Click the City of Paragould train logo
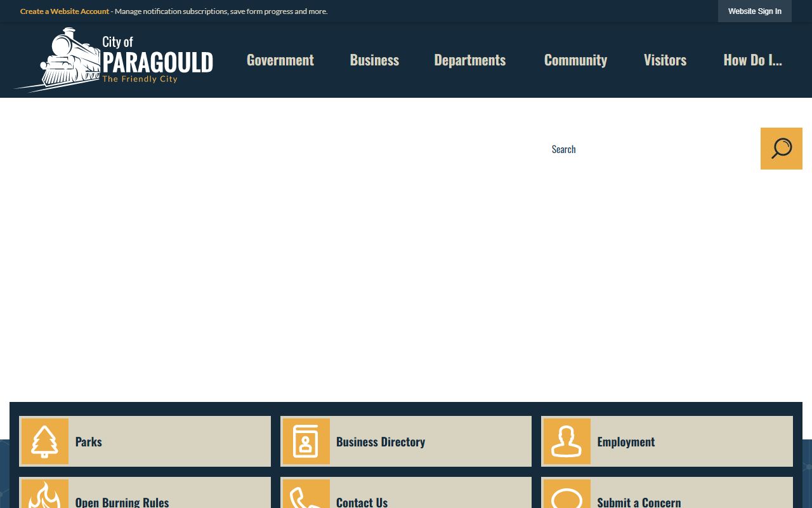This screenshot has width=812, height=508. [x=114, y=60]
